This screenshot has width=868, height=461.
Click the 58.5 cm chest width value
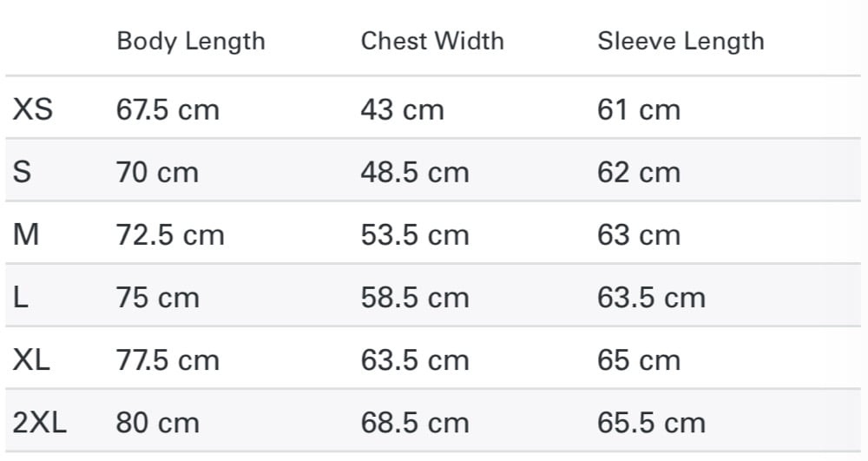click(415, 298)
